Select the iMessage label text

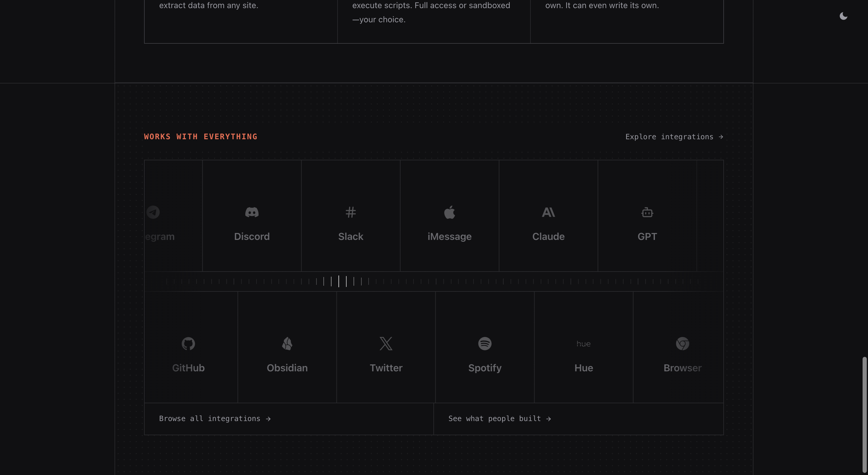(x=449, y=237)
